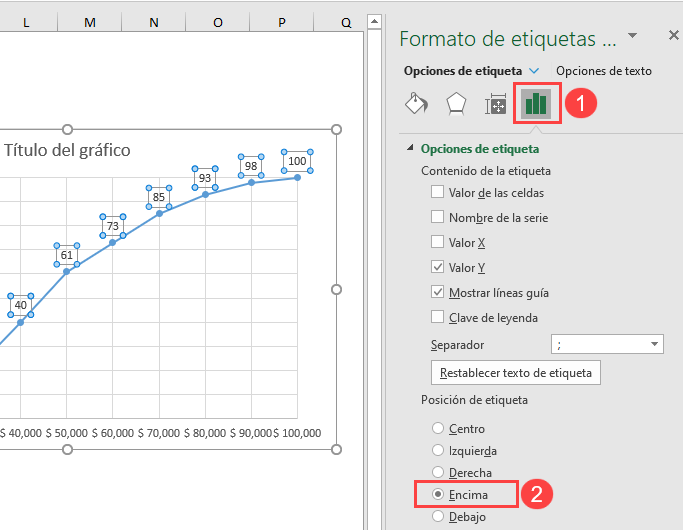This screenshot has width=683, height=530.
Task: Close the Formato de etiquetas pane
Action: coord(673,35)
